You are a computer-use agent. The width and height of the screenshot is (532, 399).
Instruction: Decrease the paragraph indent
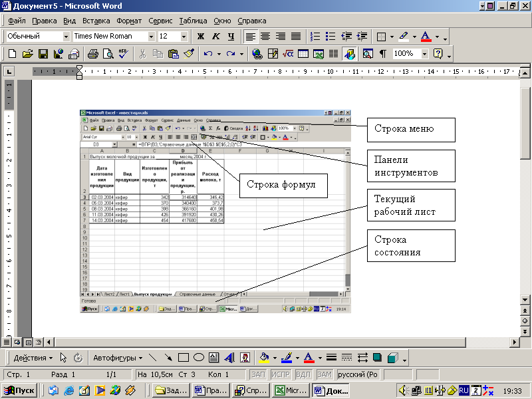[x=346, y=36]
